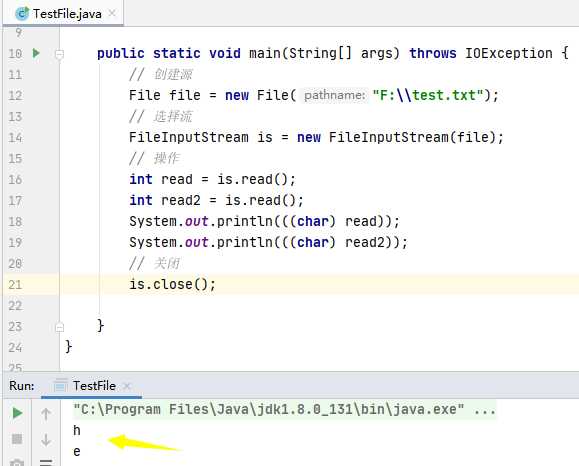Click the "F:\\test.txt" string literal
Screen dimensions: 579x466
pyautogui.click(x=428, y=95)
